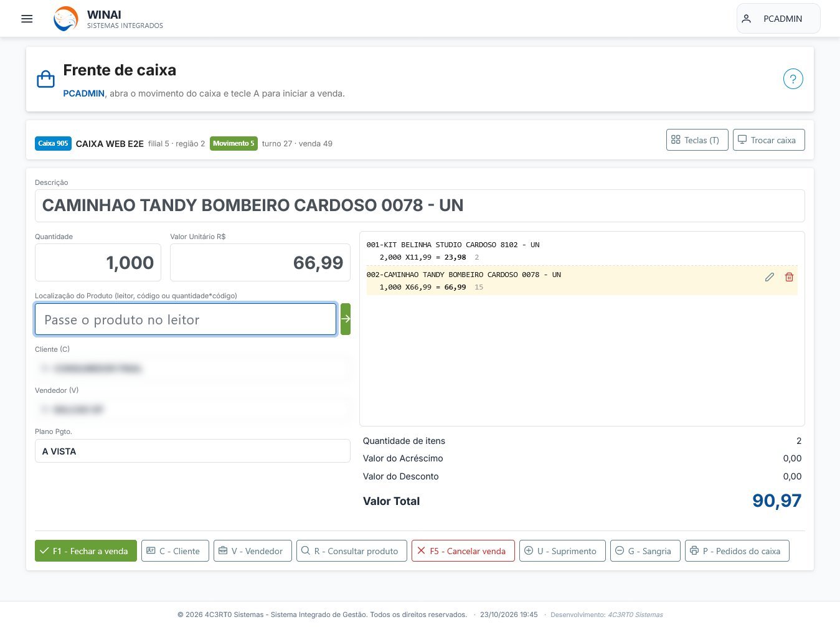Click the U - Suprimento button
The height and width of the screenshot is (627, 840).
(562, 551)
